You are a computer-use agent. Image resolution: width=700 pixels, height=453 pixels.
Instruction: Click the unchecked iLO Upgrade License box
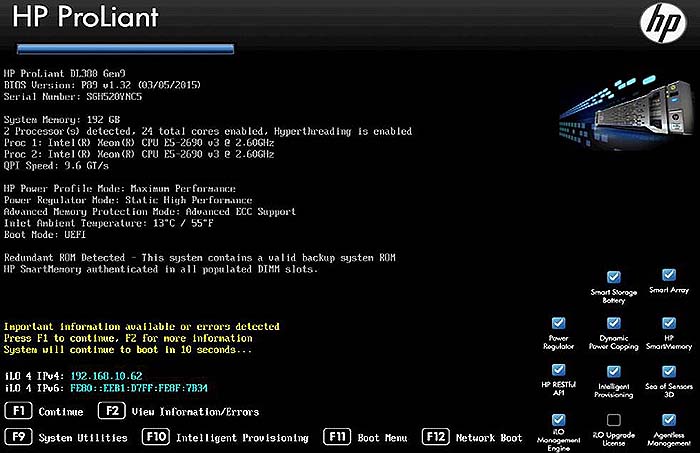click(x=614, y=420)
